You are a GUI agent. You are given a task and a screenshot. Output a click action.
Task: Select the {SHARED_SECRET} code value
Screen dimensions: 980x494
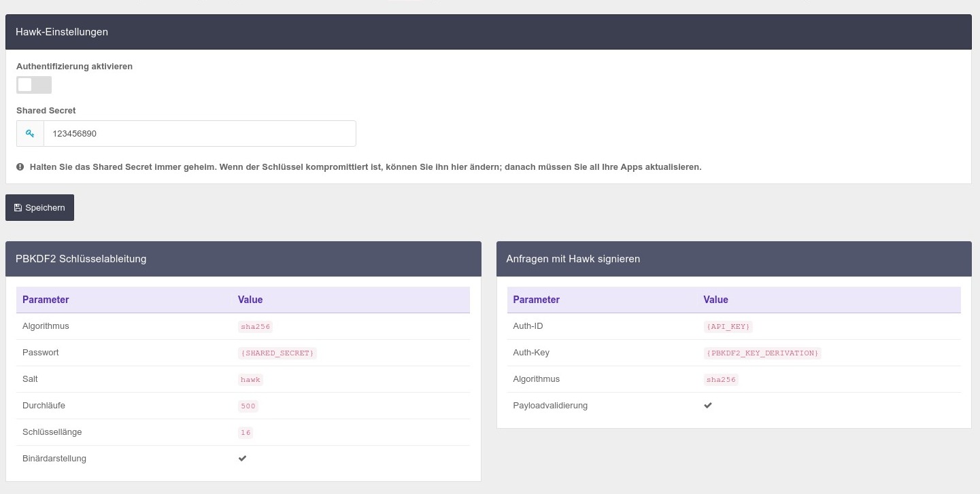277,353
